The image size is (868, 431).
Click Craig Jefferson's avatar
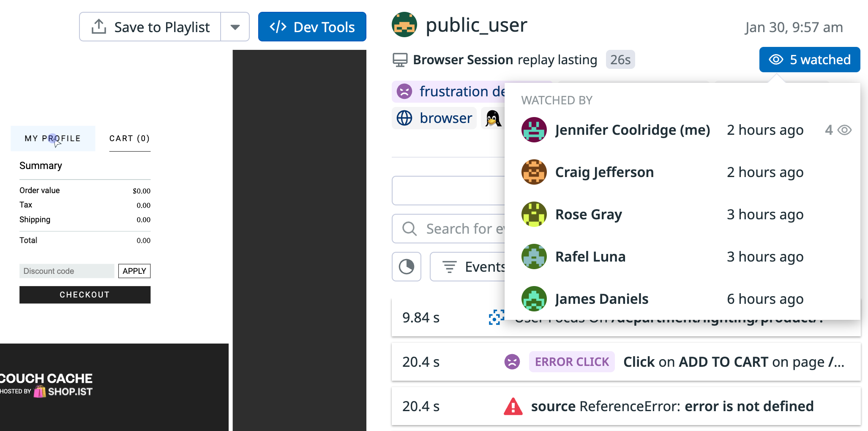point(534,172)
